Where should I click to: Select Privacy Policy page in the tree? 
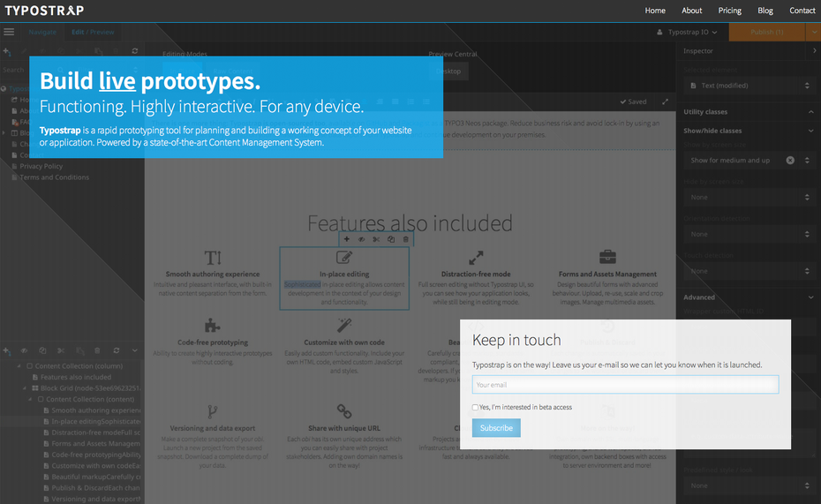coord(41,166)
